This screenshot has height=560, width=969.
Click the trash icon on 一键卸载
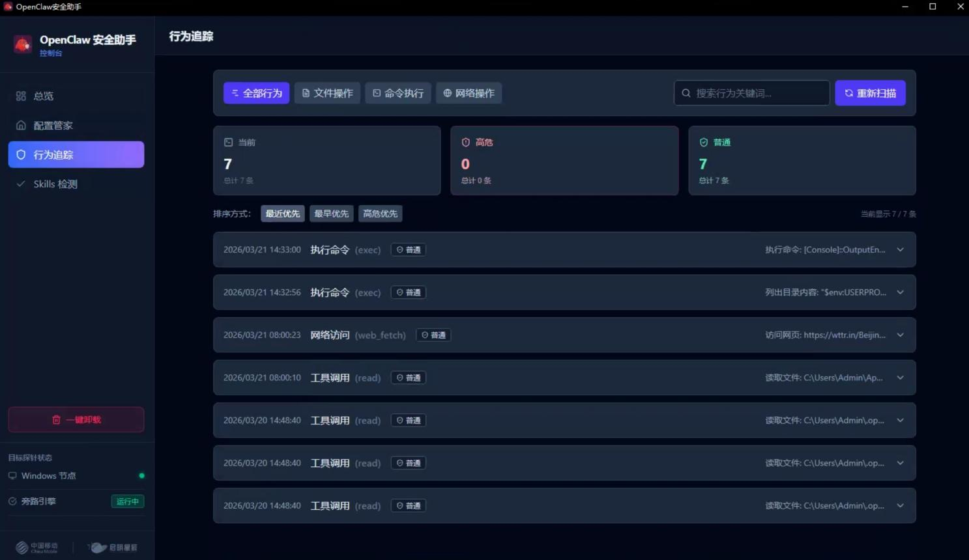[x=56, y=420]
